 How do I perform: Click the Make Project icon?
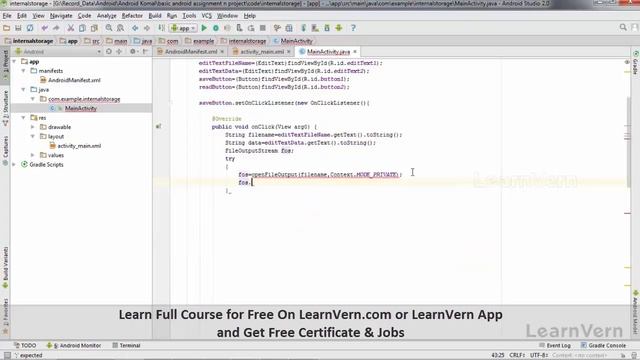(x=162, y=28)
